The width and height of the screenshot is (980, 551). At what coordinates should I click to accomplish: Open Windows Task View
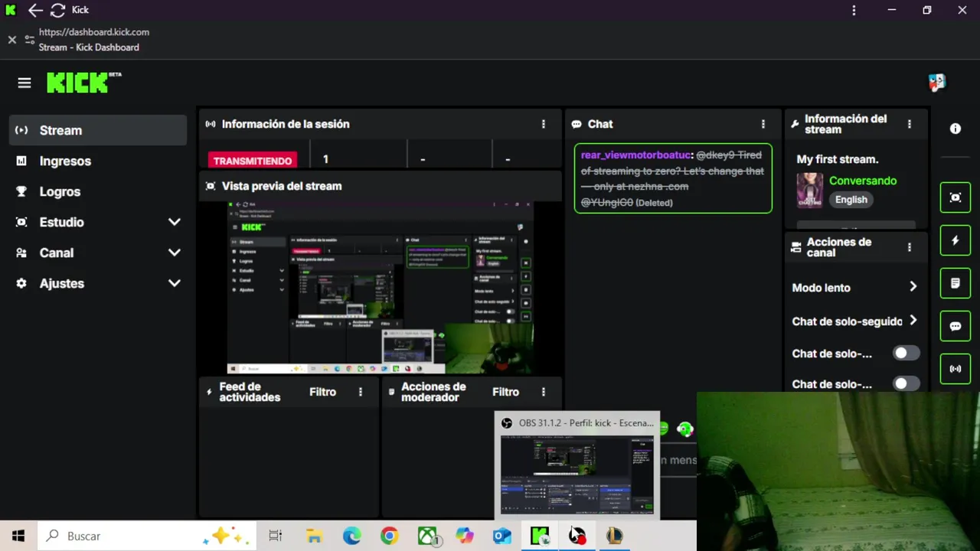276,536
